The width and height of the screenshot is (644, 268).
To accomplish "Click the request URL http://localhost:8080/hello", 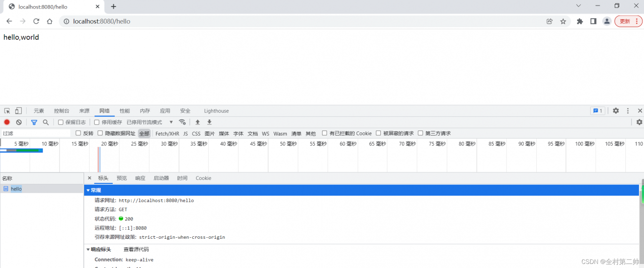I will click(156, 200).
